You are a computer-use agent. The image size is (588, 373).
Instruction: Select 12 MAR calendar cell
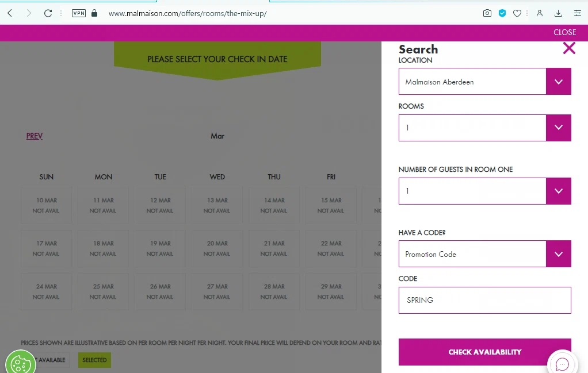point(160,206)
